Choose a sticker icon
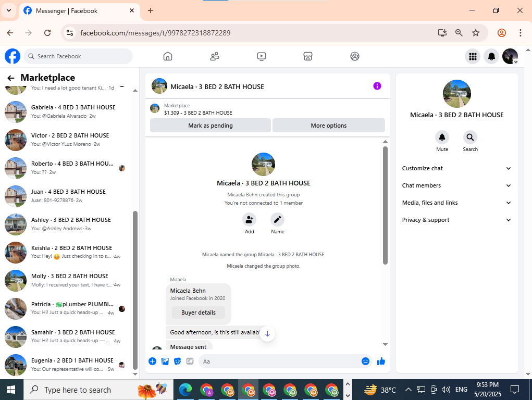532x400 pixels. point(178,361)
